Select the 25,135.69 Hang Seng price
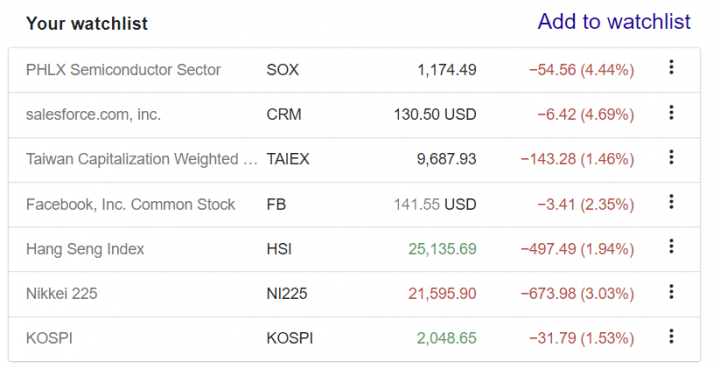The image size is (720, 368). pos(442,249)
